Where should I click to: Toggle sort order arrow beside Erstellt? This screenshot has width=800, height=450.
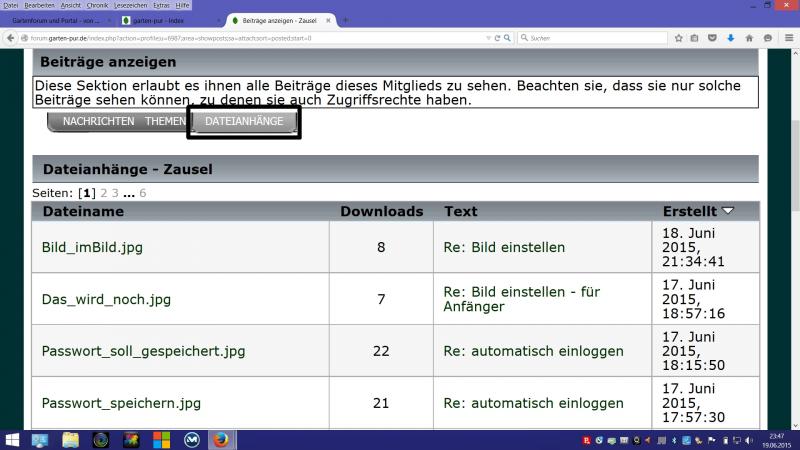point(728,211)
